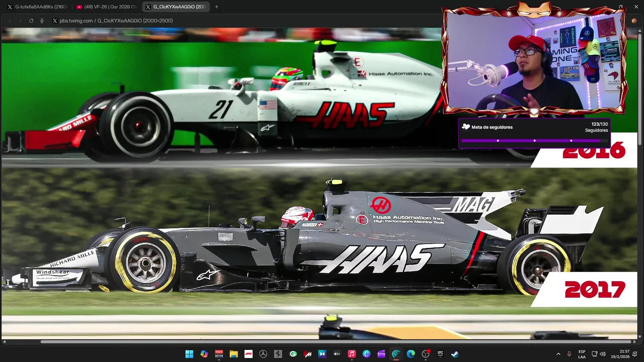The height and width of the screenshot is (362, 644).
Task: Open the blue M taskbar app
Action: (x=322, y=354)
